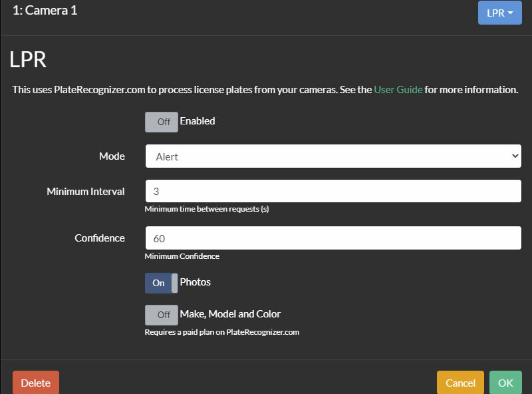Focus the Confidence input field
The width and height of the screenshot is (532, 394).
pos(333,238)
